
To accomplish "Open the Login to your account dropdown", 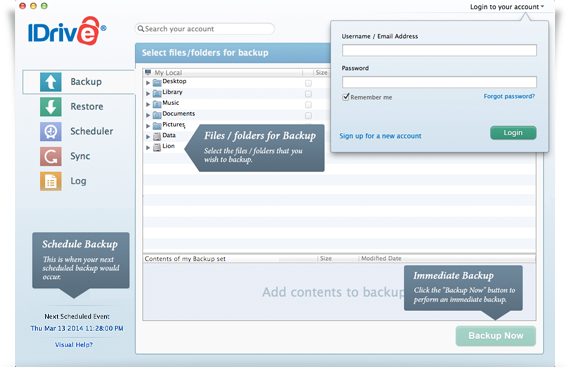I will pyautogui.click(x=507, y=7).
